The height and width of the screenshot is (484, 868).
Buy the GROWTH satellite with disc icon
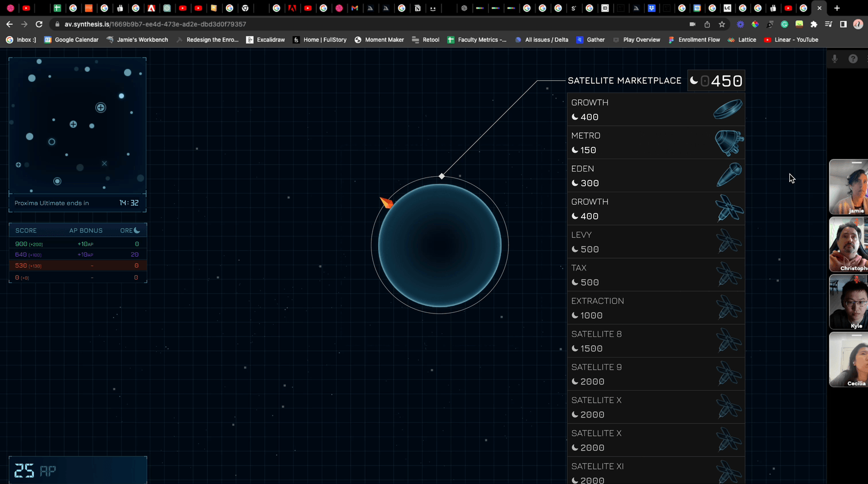click(x=656, y=110)
